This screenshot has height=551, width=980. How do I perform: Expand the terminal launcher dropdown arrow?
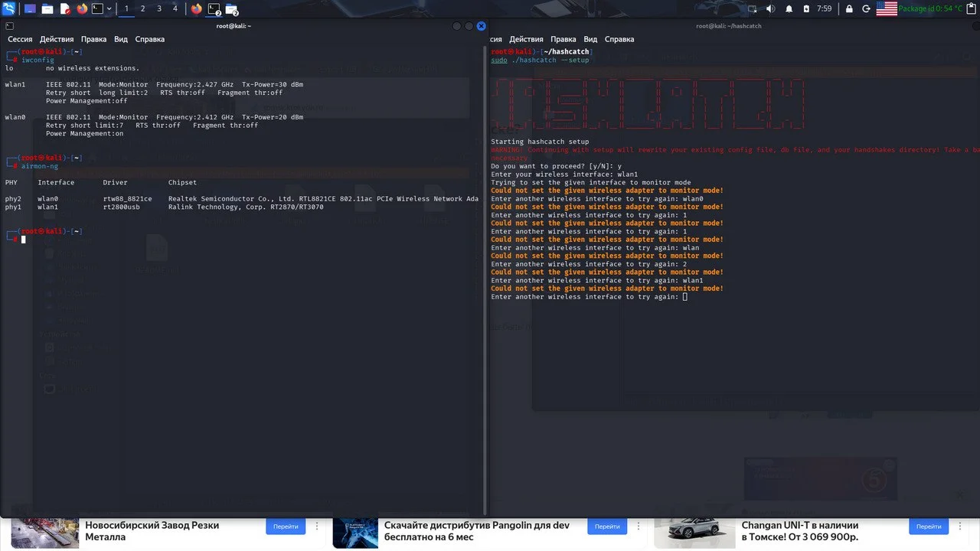pos(109,9)
